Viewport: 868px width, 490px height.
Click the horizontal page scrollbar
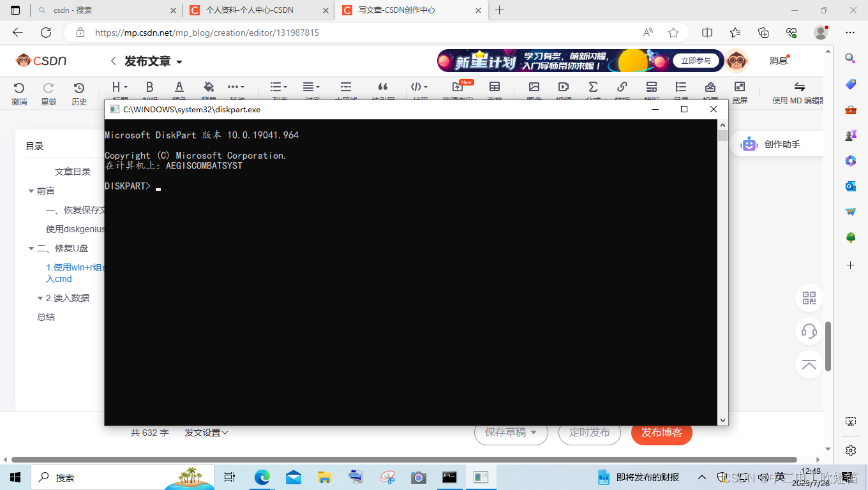point(404,459)
